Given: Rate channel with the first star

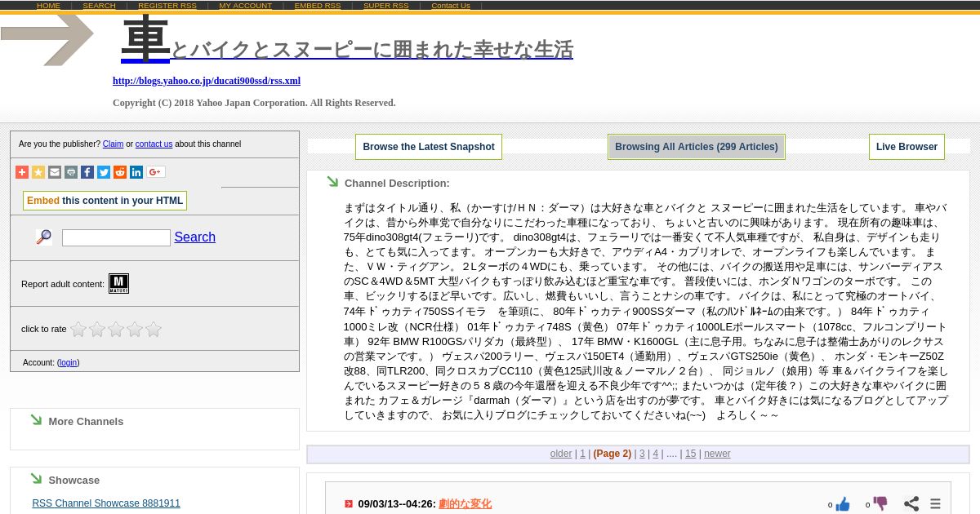Looking at the screenshot, I should click(78, 330).
